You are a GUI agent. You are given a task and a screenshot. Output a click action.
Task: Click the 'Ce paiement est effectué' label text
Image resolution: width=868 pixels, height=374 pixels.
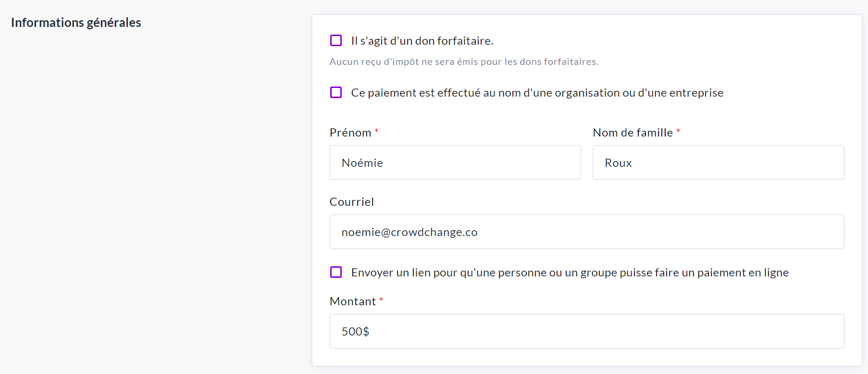coord(537,93)
